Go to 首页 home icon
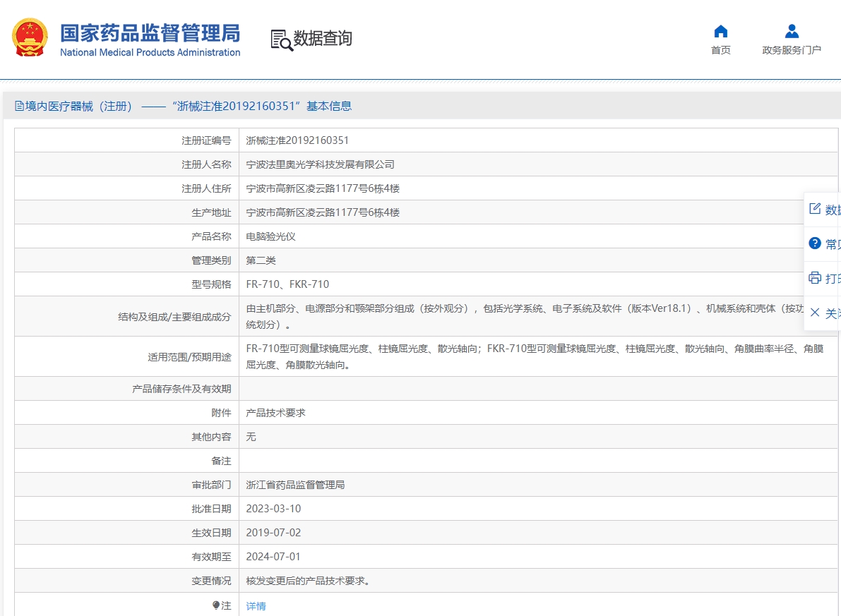 [721, 32]
